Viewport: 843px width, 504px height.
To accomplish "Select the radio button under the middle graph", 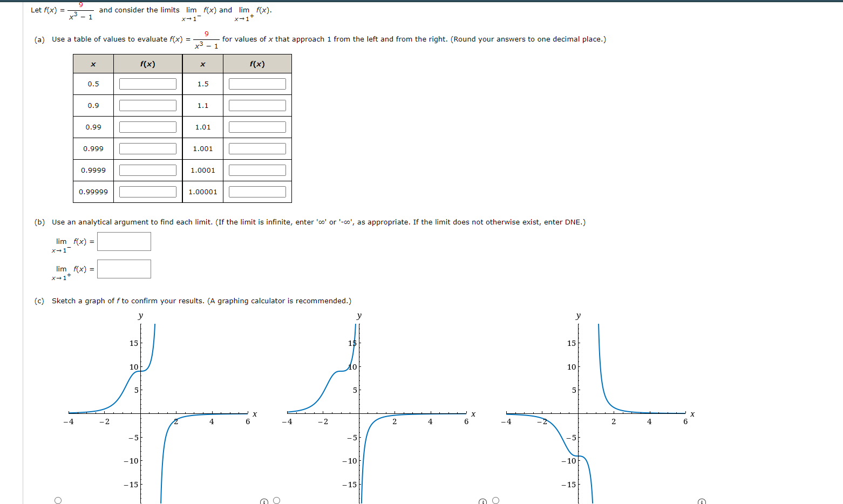I will coord(276,500).
